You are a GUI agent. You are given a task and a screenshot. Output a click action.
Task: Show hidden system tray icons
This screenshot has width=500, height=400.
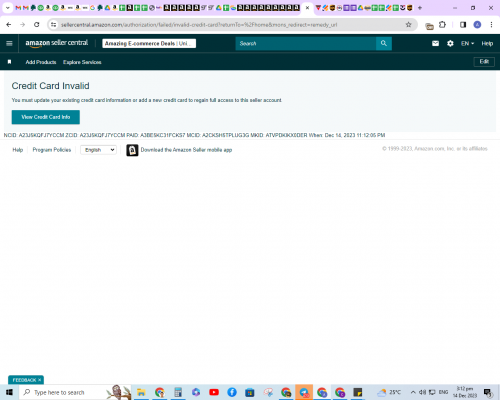click(x=413, y=392)
